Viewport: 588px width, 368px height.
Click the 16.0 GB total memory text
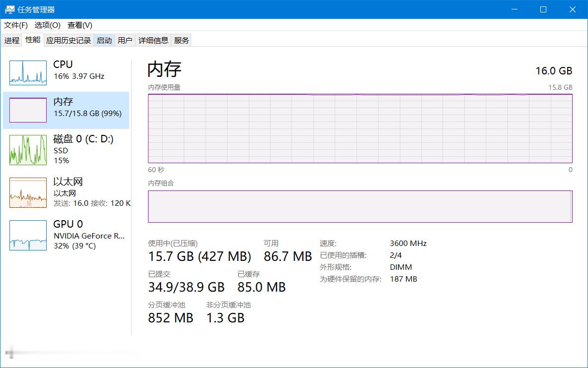coord(554,71)
